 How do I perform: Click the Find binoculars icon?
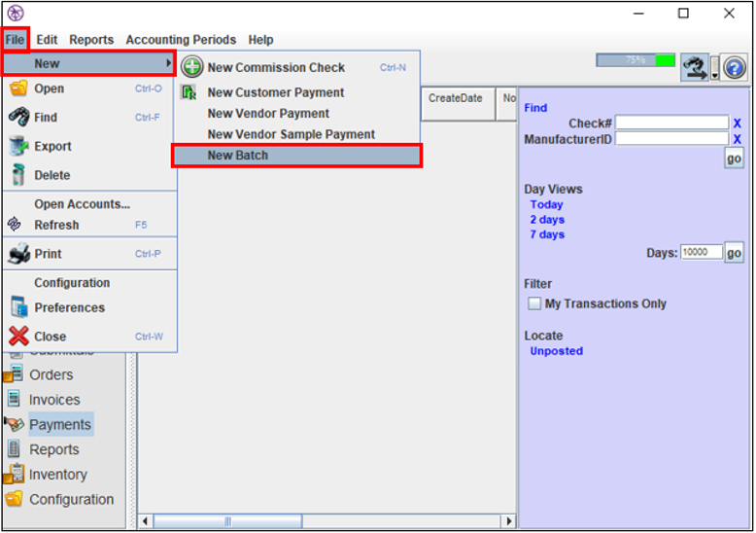coord(18,117)
